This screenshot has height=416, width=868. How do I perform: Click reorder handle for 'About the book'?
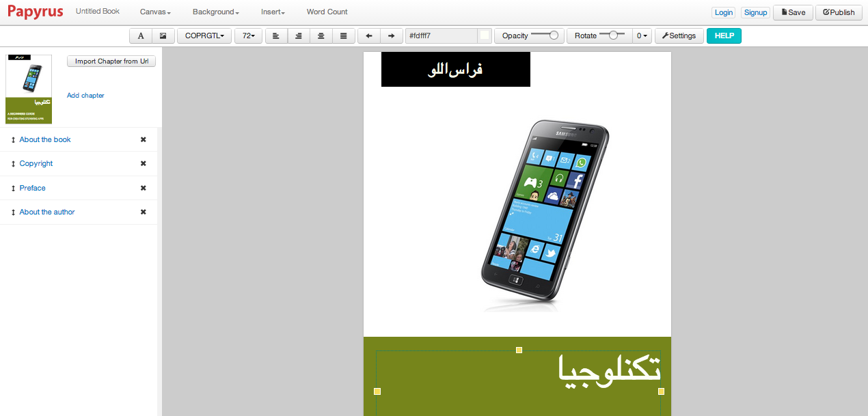pyautogui.click(x=13, y=140)
